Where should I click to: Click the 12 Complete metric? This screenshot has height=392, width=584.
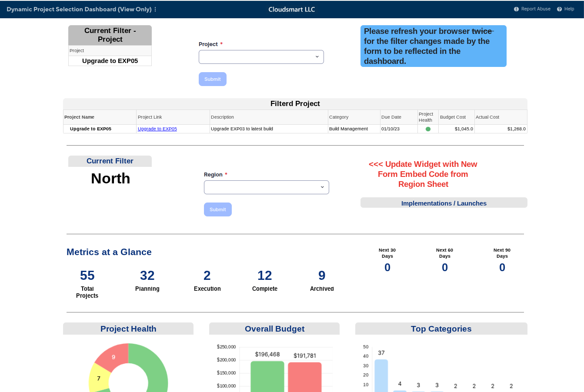click(265, 276)
